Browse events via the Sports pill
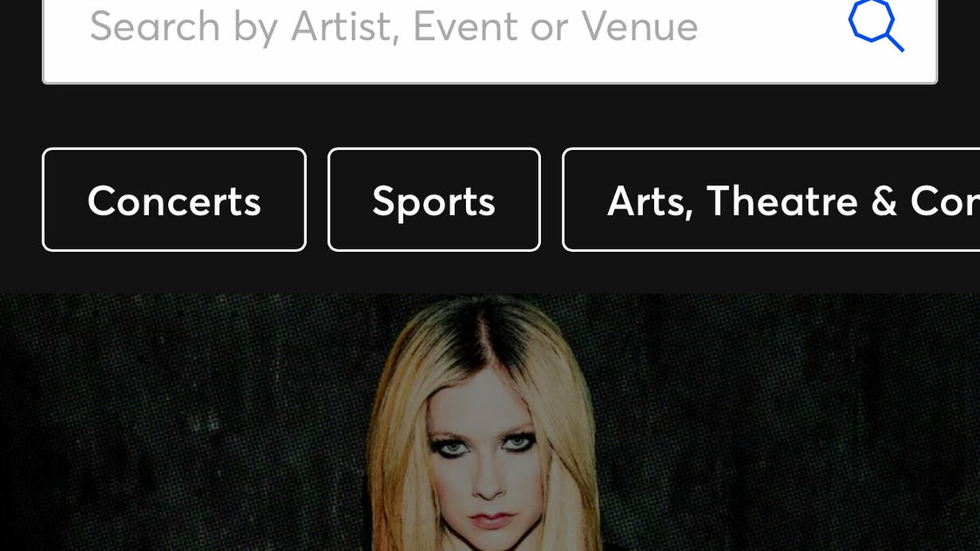The width and height of the screenshot is (980, 551). [434, 199]
